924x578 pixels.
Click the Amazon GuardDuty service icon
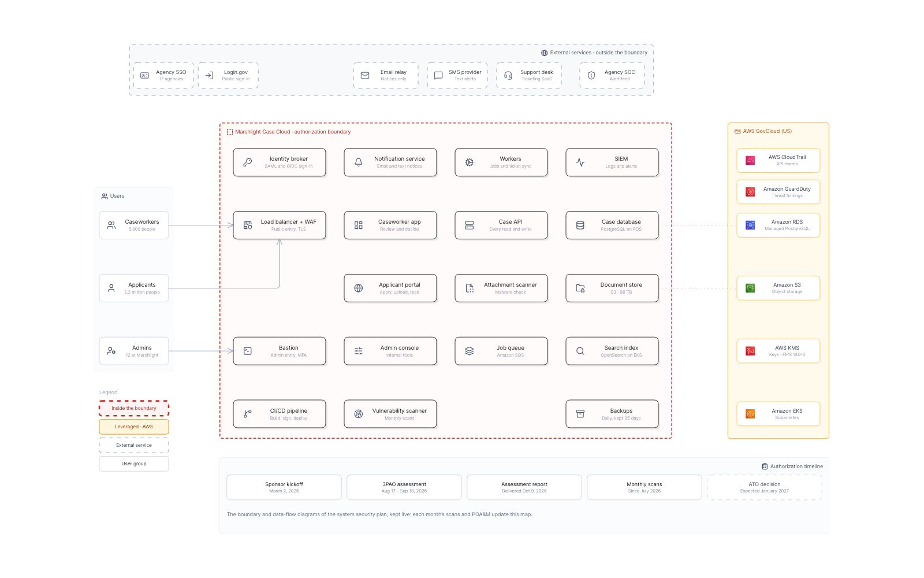tap(750, 192)
